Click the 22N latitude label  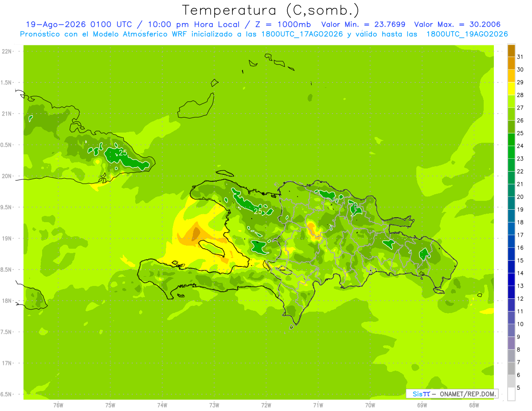[8, 51]
